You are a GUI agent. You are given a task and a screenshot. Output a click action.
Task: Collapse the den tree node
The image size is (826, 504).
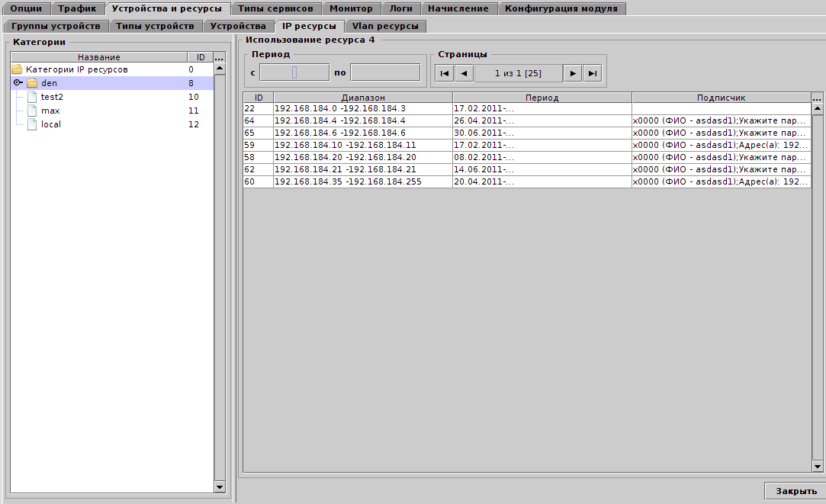click(x=18, y=83)
